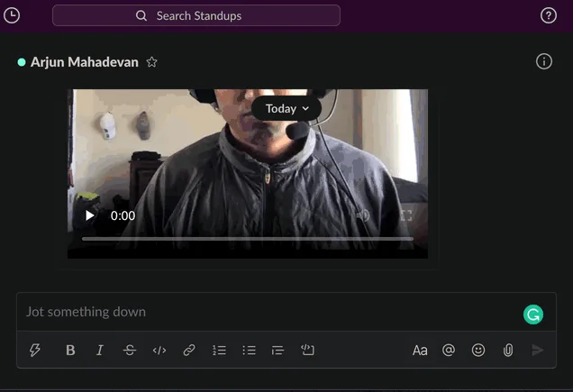Screen dimensions: 573x392
Task: Click the active status dot
Action: pyautogui.click(x=22, y=62)
